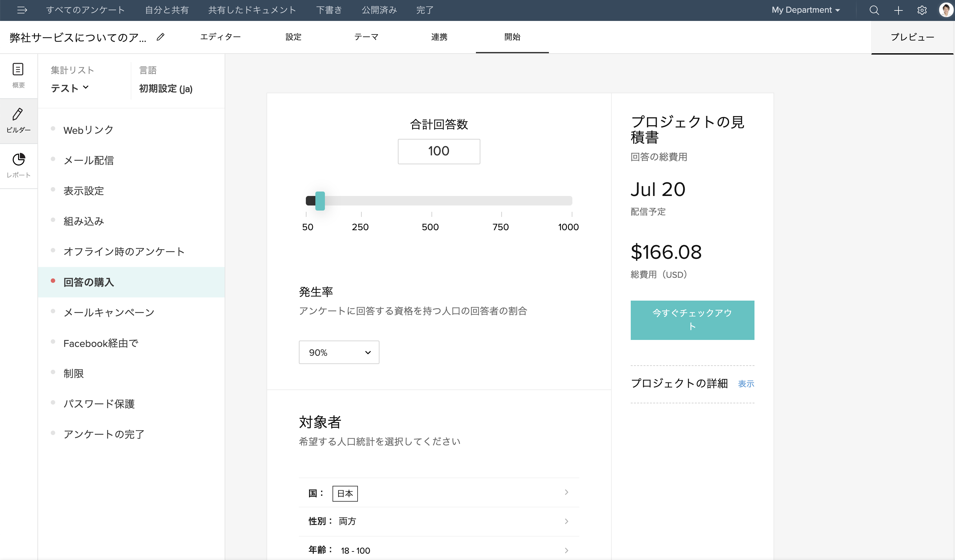This screenshot has width=955, height=560.
Task: Expand the My Department dropdown
Action: point(806,10)
